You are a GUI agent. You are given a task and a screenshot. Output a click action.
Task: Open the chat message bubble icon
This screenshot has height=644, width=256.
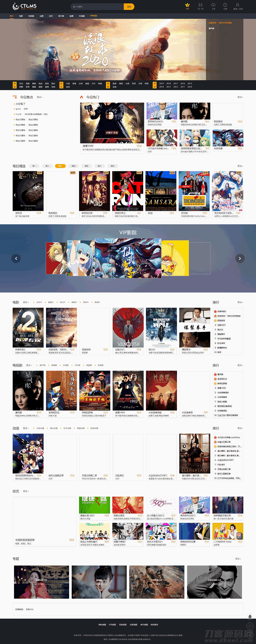point(250,626)
